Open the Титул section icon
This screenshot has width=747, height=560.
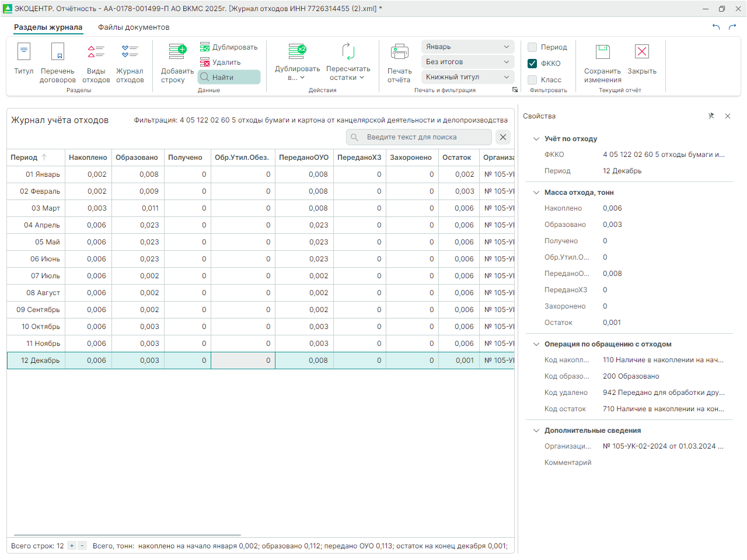[x=24, y=52]
